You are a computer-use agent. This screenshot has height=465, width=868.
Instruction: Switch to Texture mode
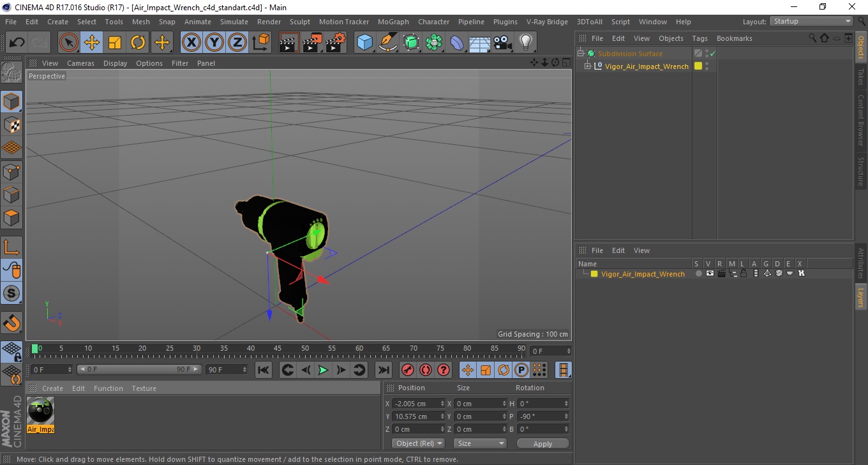(11, 125)
